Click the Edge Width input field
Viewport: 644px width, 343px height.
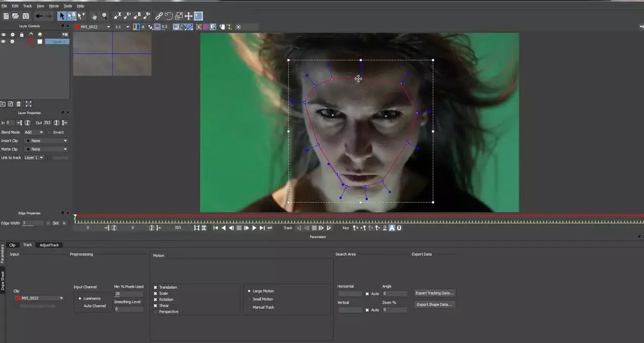click(32, 223)
